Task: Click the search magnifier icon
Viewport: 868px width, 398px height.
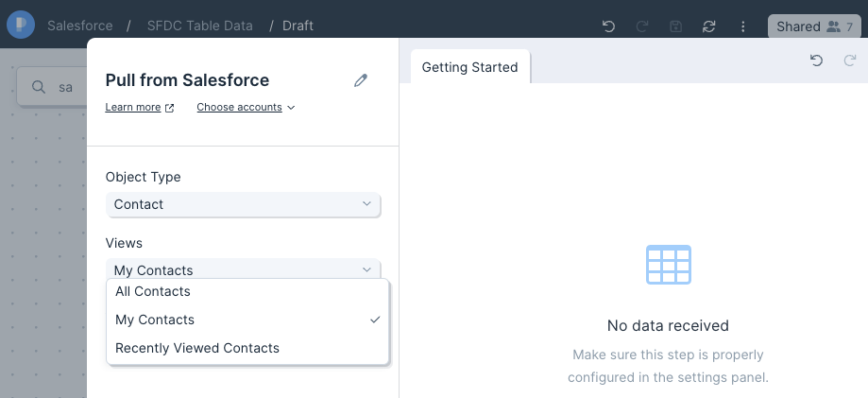Action: pos(38,87)
